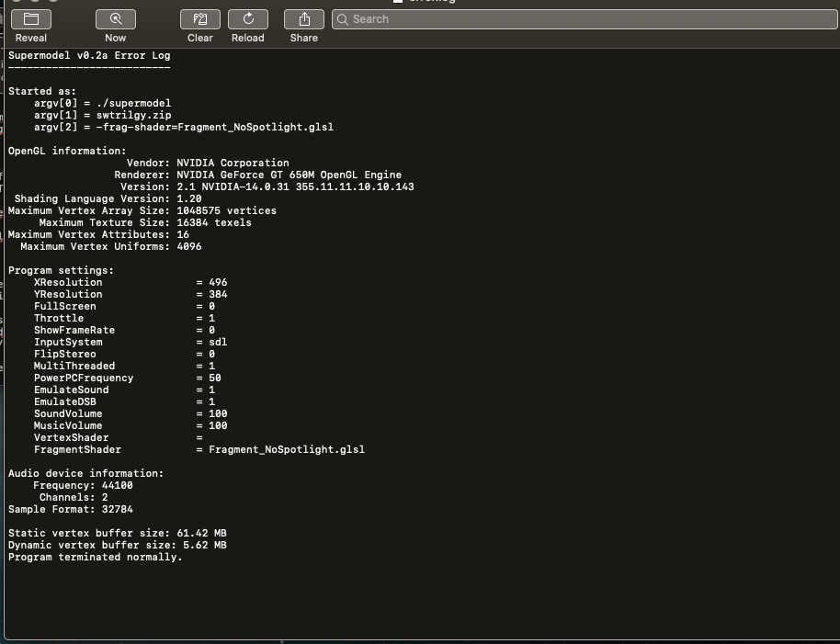The height and width of the screenshot is (644, 840).
Task: Click the 'XResolution = 496' setting line
Action: pos(131,282)
